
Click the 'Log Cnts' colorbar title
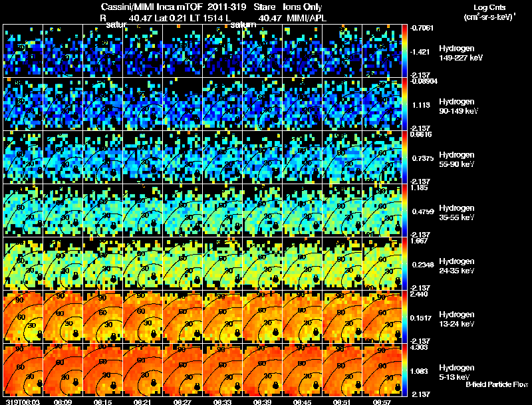click(489, 7)
